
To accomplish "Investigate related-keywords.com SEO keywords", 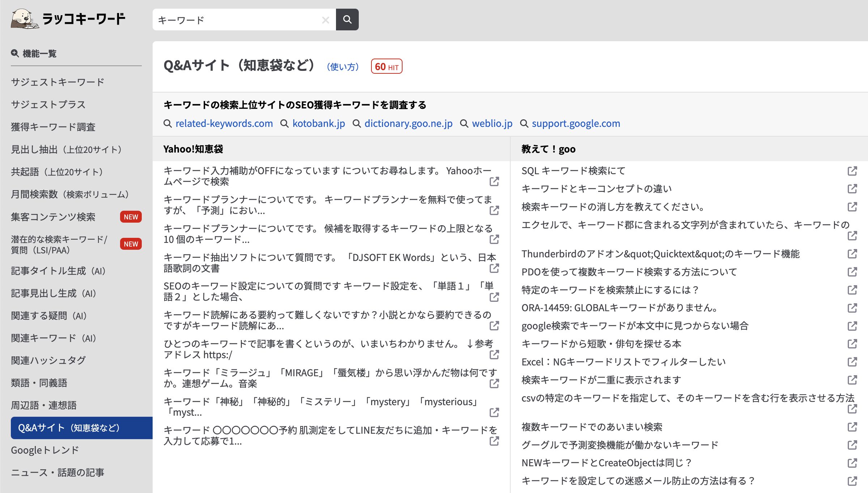I will [224, 124].
